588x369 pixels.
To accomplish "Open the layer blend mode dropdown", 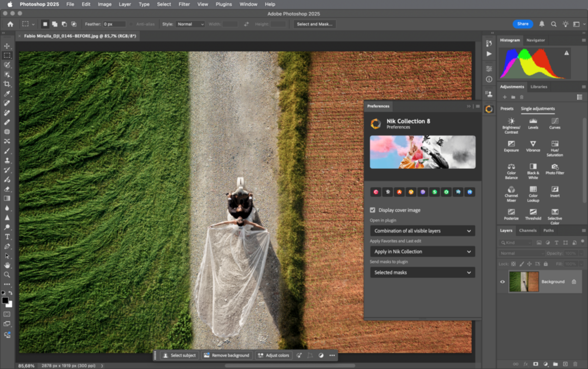I will coord(521,253).
